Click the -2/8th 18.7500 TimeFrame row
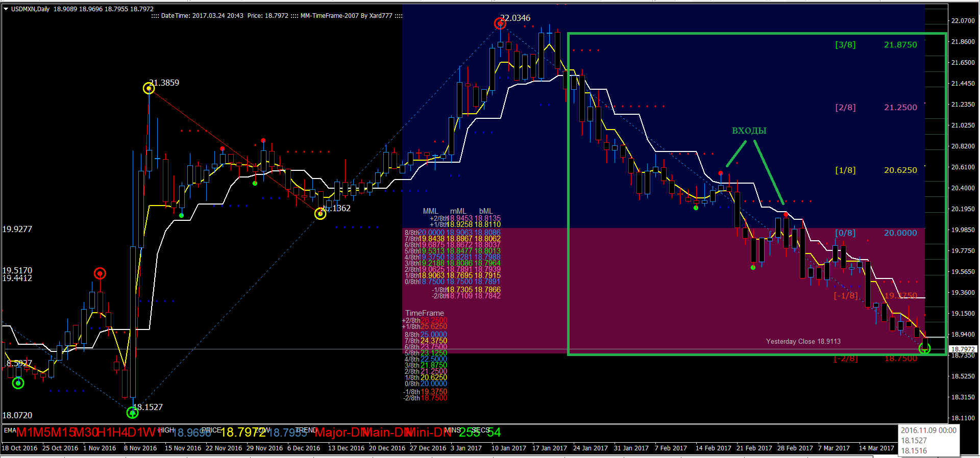 click(x=425, y=398)
